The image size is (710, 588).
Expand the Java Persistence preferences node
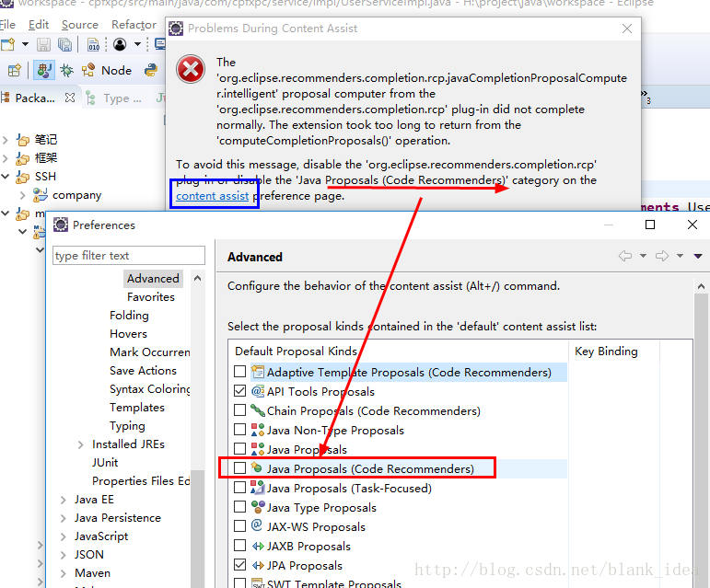pyautogui.click(x=63, y=518)
